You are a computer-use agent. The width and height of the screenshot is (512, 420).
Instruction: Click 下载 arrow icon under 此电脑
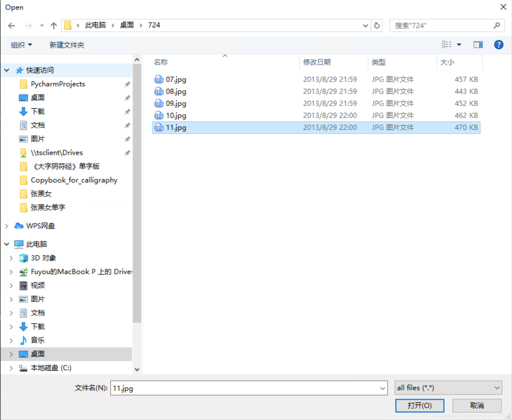point(23,326)
